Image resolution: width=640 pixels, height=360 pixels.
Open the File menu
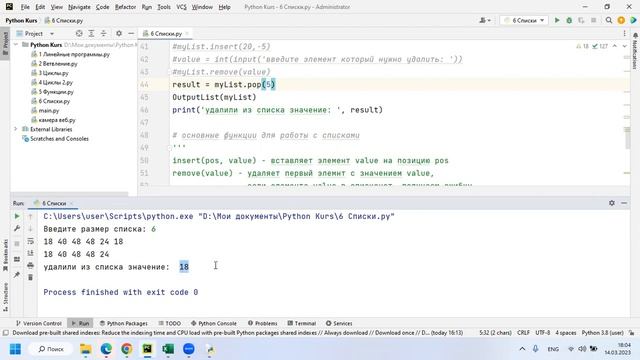pyautogui.click(x=25, y=7)
